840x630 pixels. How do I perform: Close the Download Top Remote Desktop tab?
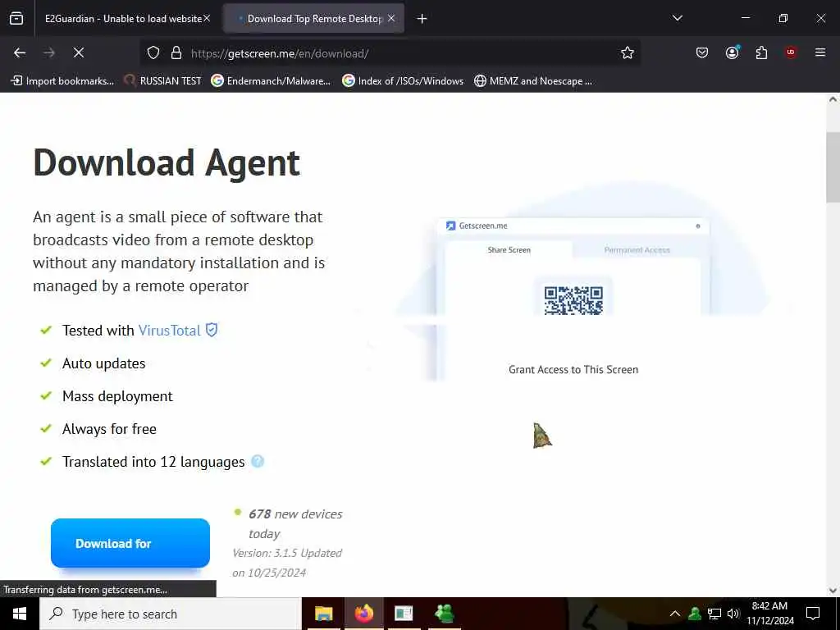coord(391,19)
